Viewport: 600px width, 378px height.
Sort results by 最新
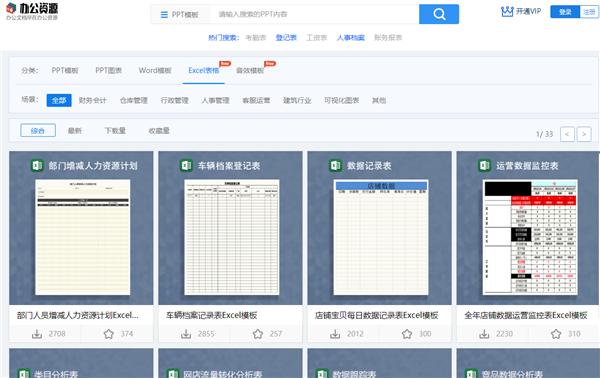coord(75,130)
